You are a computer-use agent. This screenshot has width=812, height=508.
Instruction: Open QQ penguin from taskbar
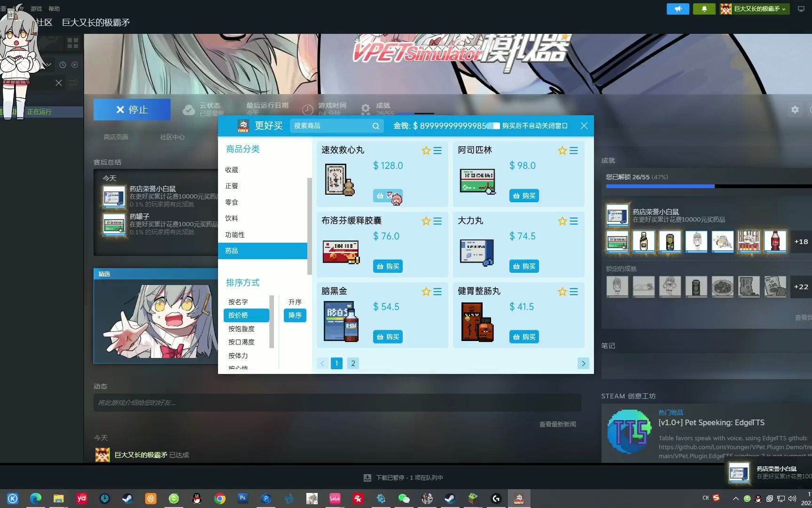click(197, 499)
